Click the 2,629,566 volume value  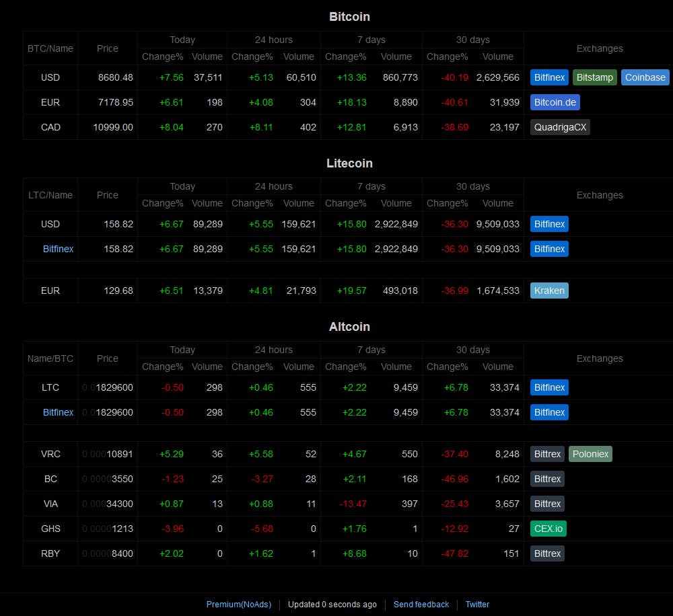[497, 77]
